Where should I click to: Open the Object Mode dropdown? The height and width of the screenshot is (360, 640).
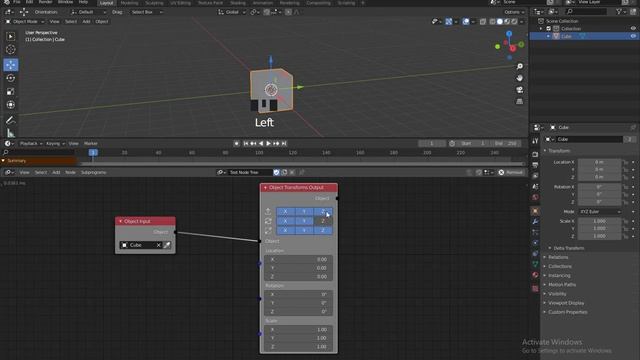(x=25, y=21)
